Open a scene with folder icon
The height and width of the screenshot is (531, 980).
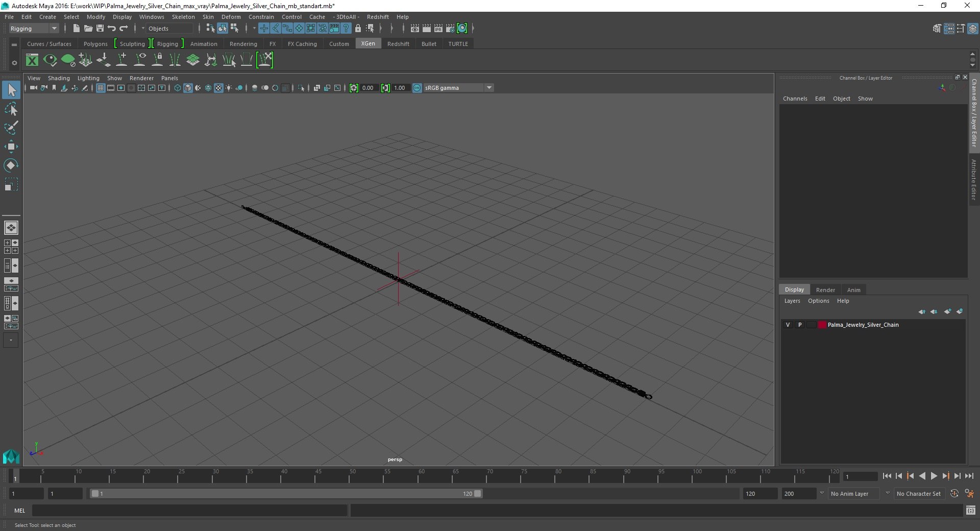(x=88, y=29)
